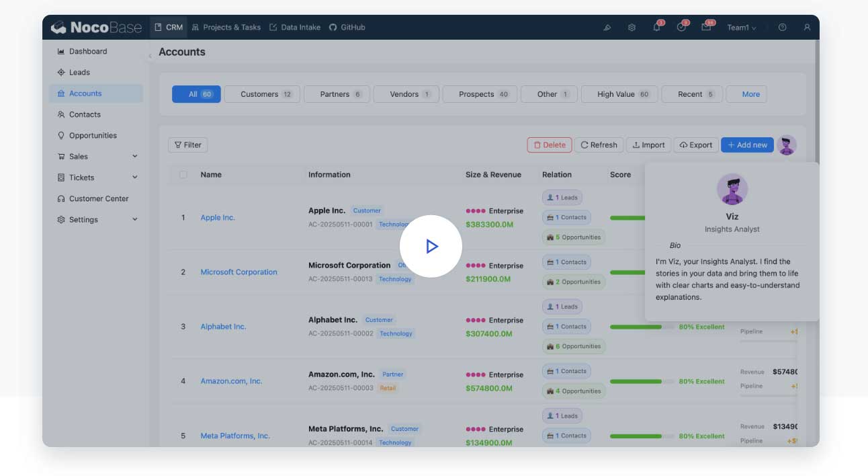Image resolution: width=868 pixels, height=476 pixels.
Task: Switch to Projects & Tasks tab
Action: (226, 28)
